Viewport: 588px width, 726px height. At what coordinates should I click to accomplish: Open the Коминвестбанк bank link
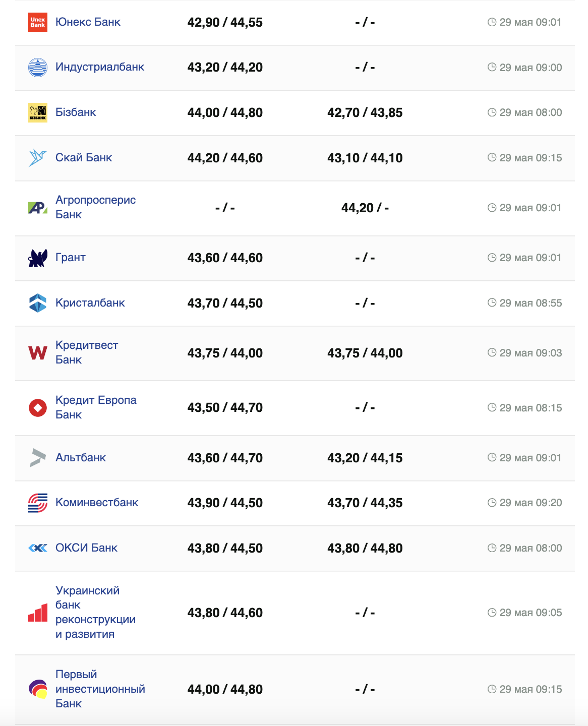click(x=97, y=503)
